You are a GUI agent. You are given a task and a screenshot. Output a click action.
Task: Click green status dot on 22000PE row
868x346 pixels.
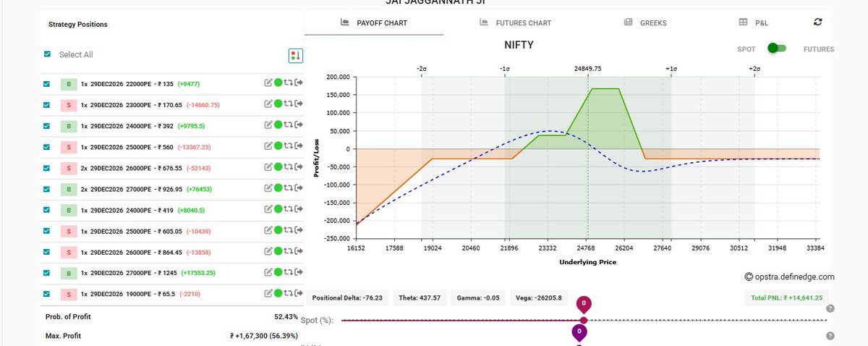click(278, 84)
